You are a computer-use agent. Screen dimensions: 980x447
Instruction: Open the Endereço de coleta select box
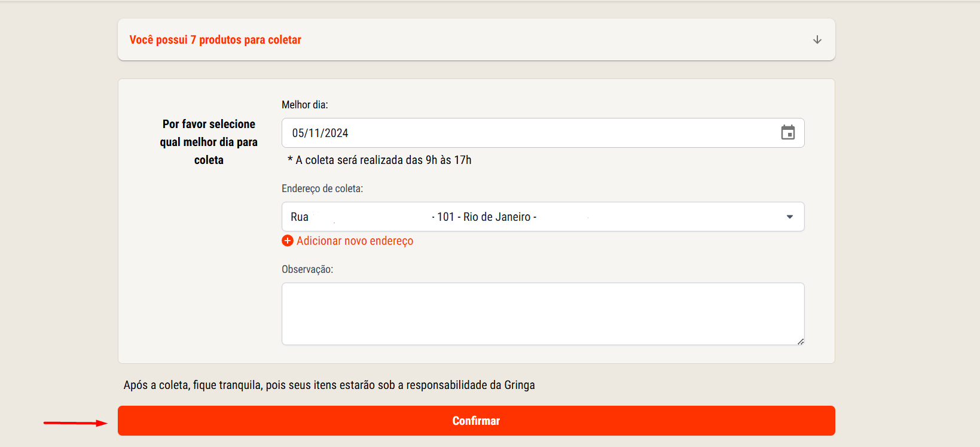tap(543, 217)
